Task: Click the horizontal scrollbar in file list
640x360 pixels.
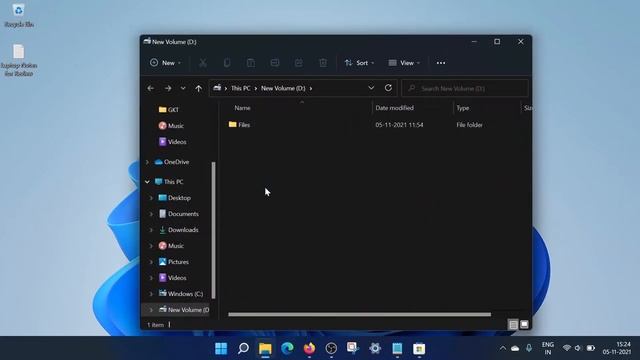Action: (x=360, y=314)
